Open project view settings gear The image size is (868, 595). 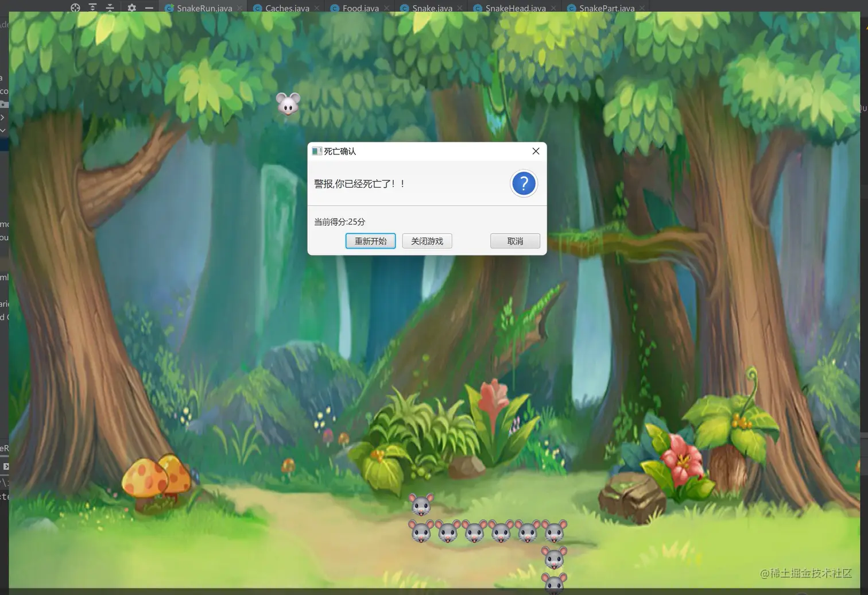131,8
